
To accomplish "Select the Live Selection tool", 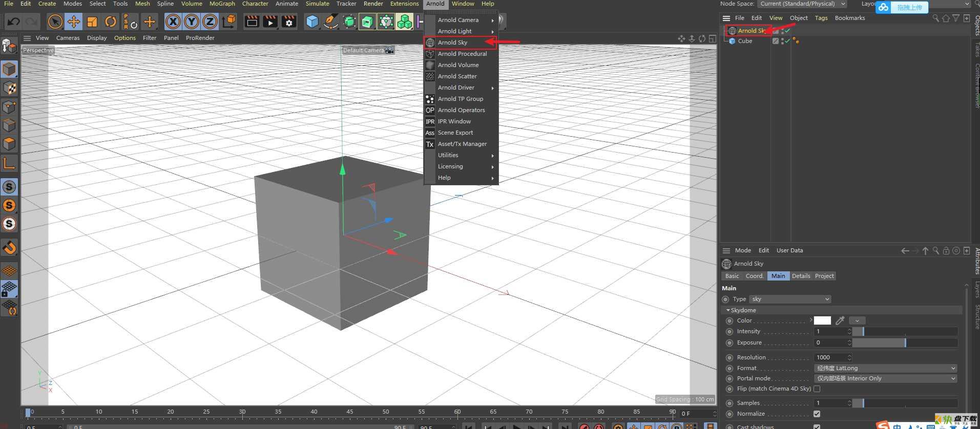I will (55, 22).
